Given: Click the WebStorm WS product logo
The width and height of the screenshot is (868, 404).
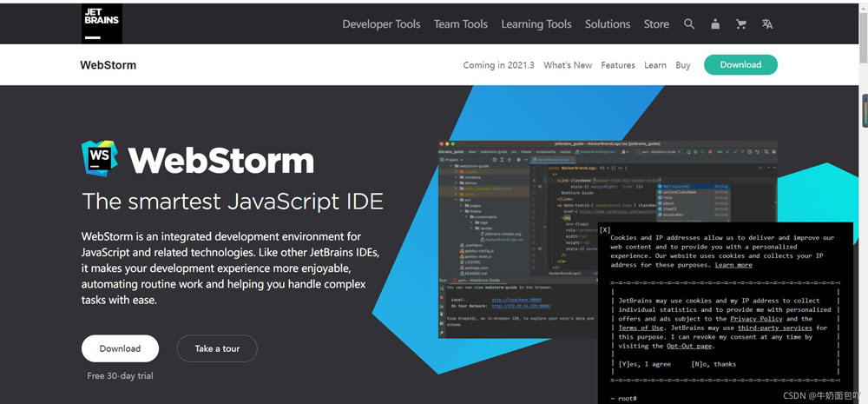Looking at the screenshot, I should tap(100, 158).
